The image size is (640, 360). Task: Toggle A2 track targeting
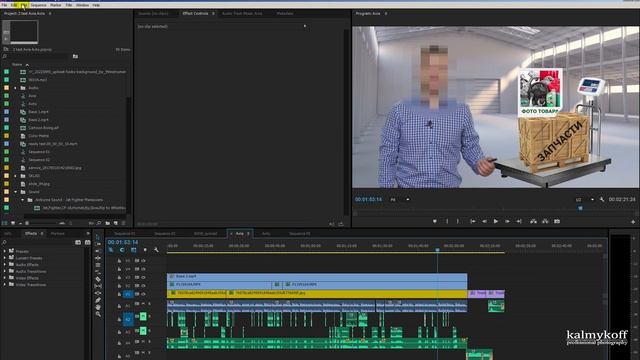[128, 319]
